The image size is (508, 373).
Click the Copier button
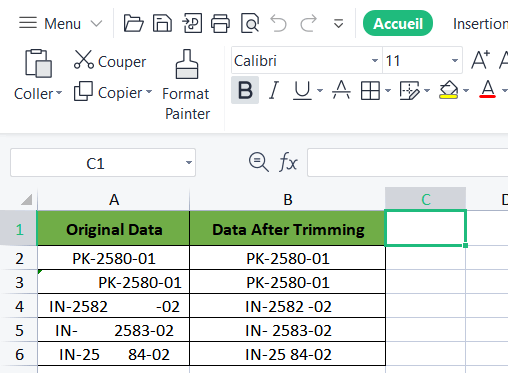pos(108,92)
